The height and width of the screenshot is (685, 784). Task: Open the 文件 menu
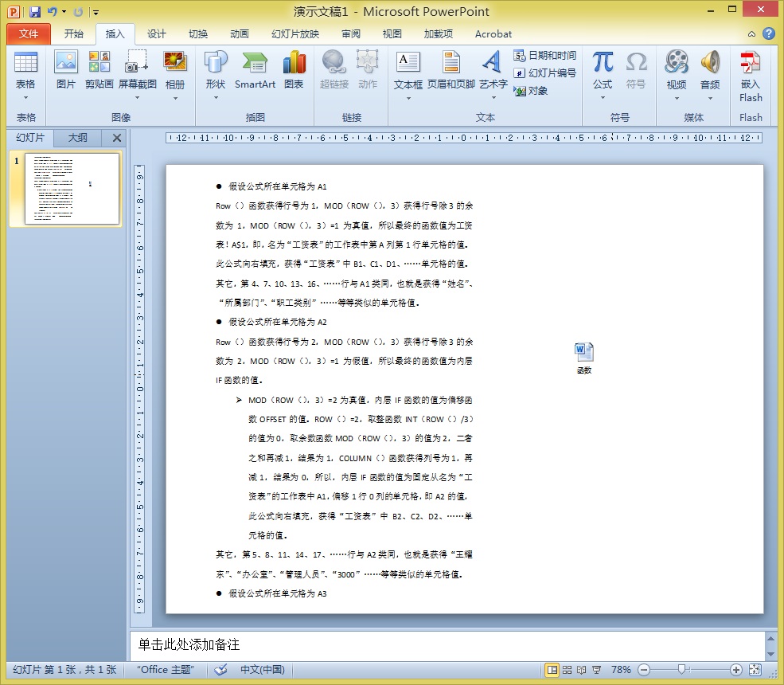pyautogui.click(x=28, y=34)
